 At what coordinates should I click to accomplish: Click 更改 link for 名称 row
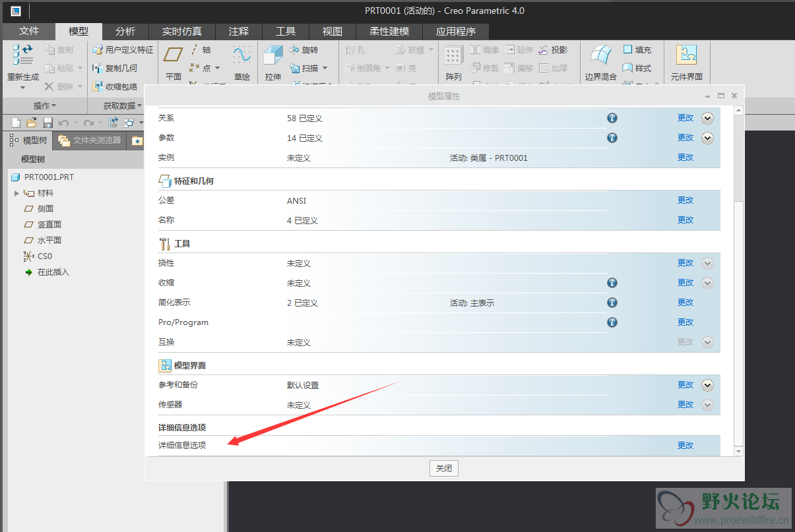pyautogui.click(x=685, y=220)
